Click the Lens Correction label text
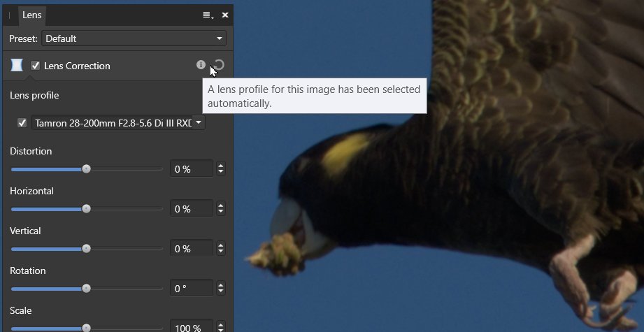The image size is (644, 332). (77, 66)
